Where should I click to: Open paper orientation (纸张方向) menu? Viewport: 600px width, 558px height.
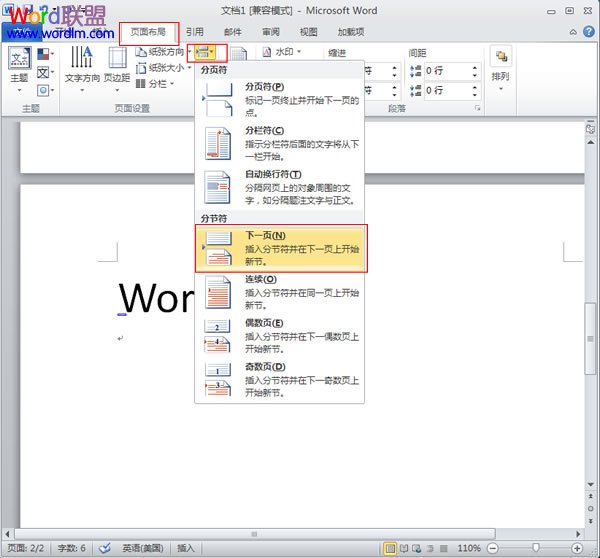[163, 52]
